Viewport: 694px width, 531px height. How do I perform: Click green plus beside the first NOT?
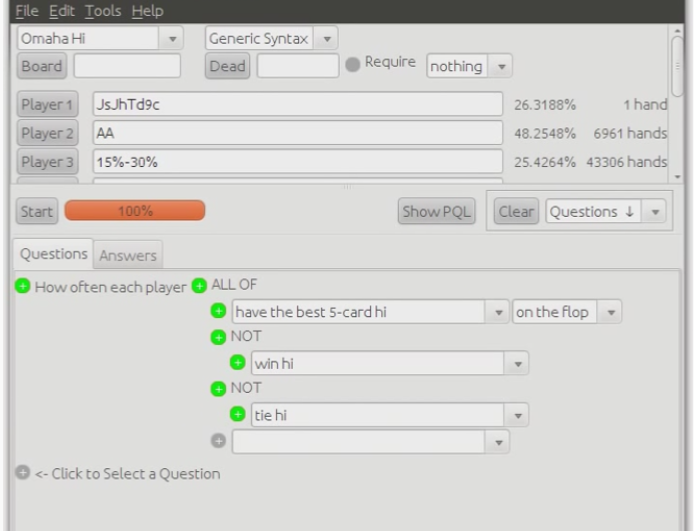click(218, 337)
